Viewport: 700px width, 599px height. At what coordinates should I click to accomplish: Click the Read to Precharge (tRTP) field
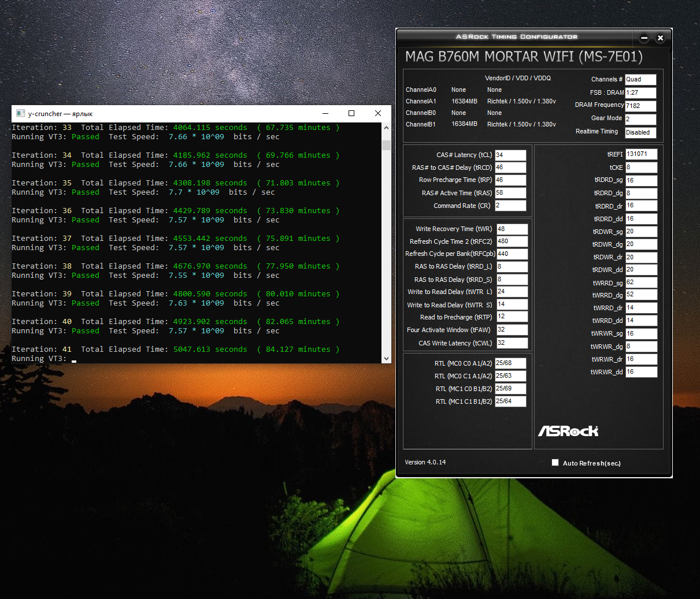(x=512, y=317)
